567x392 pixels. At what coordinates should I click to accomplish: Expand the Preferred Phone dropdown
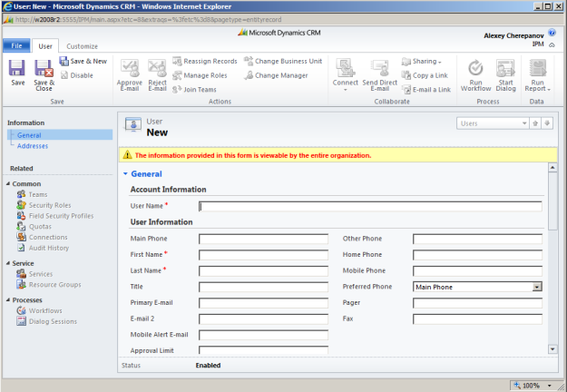tap(537, 287)
